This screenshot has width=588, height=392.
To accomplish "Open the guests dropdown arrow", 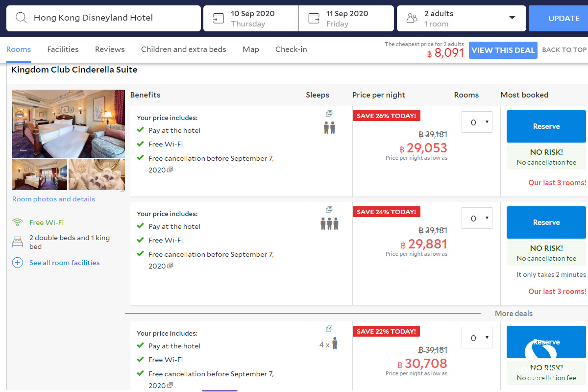I will [x=512, y=18].
